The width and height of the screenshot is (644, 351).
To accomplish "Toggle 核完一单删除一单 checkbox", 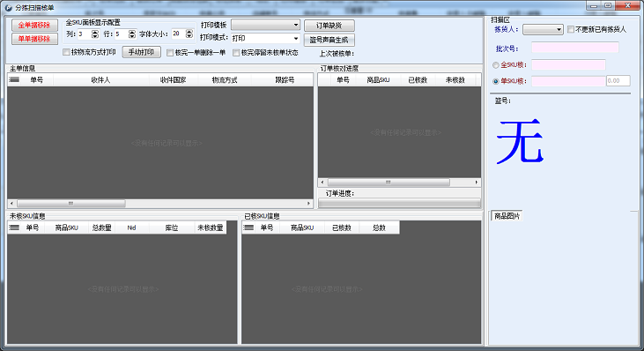I will (x=170, y=53).
